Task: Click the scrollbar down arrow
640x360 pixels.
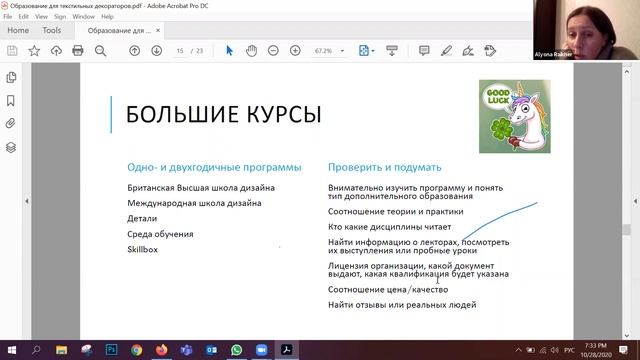Action: (627, 335)
